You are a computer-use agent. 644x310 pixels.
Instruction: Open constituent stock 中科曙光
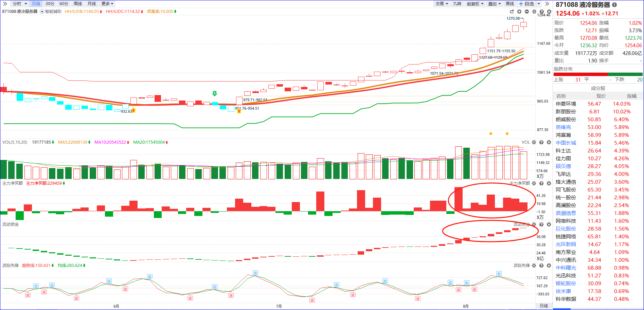tap(566, 268)
